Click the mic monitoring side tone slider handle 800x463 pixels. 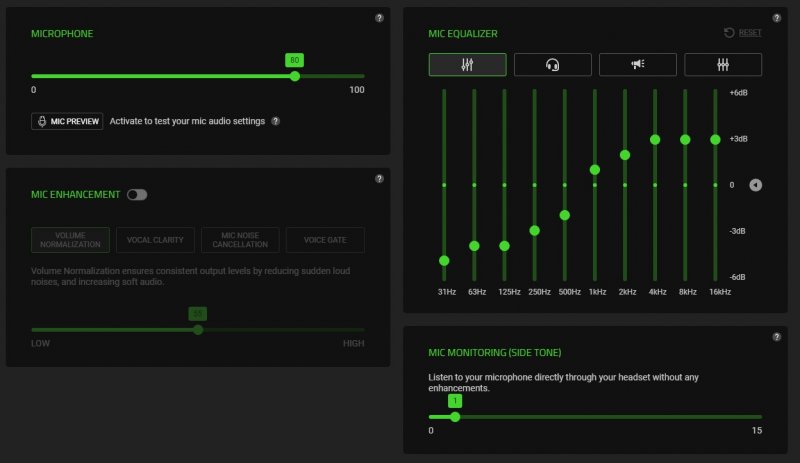point(455,416)
